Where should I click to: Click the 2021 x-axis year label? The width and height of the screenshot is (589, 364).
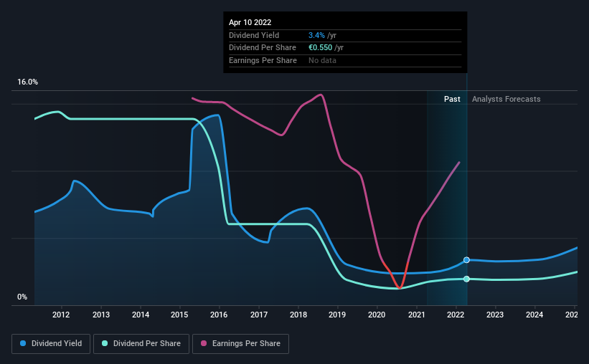417,315
